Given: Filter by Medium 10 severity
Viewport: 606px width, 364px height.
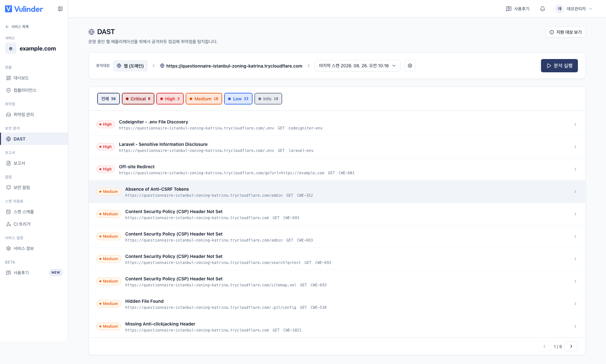Looking at the screenshot, I should (204, 99).
